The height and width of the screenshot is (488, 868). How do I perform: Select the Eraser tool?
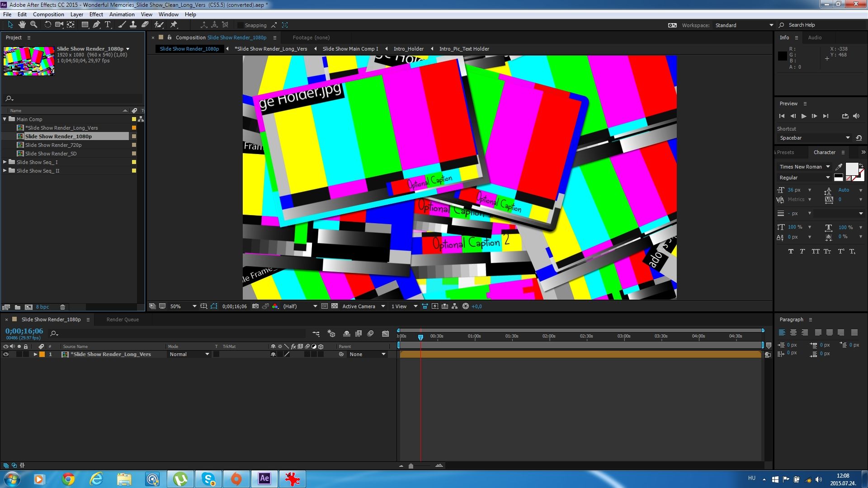tap(145, 25)
